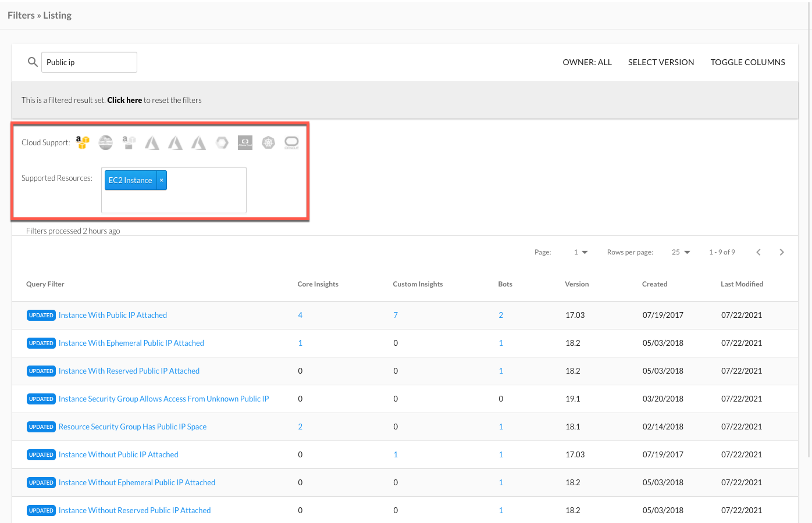Click Bots 1 for Reserved Public IP Attached row

coord(501,371)
